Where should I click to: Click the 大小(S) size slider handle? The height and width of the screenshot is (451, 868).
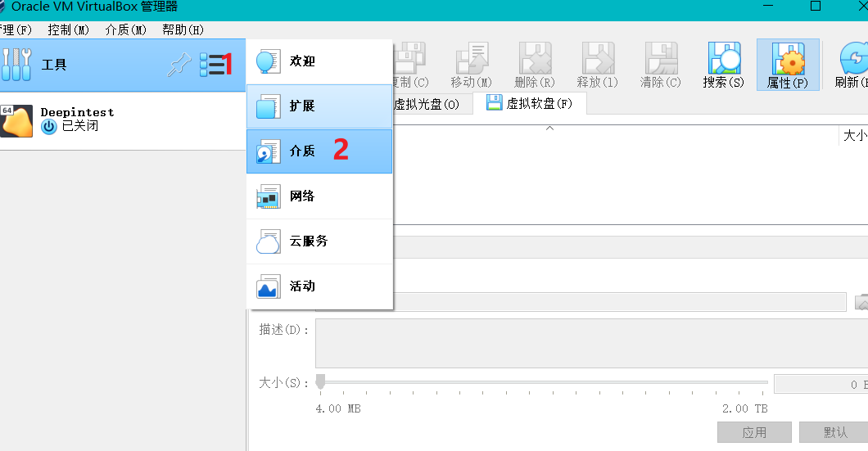tap(320, 381)
